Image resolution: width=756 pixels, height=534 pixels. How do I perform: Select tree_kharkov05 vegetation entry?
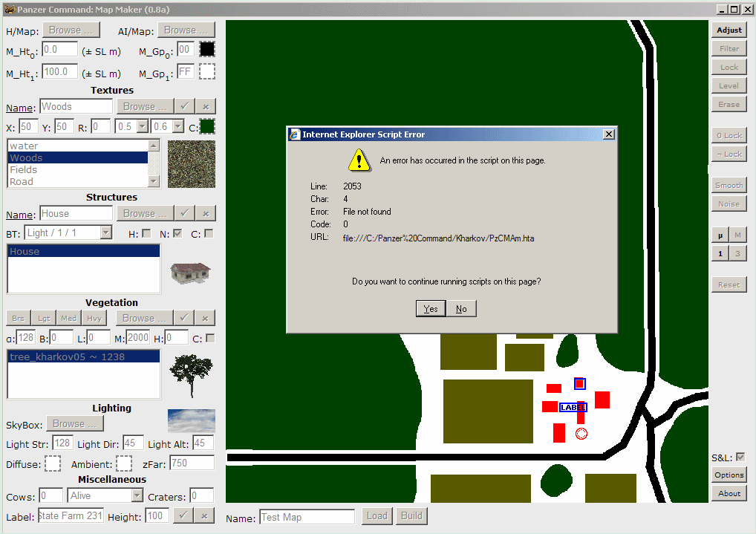[x=84, y=356]
